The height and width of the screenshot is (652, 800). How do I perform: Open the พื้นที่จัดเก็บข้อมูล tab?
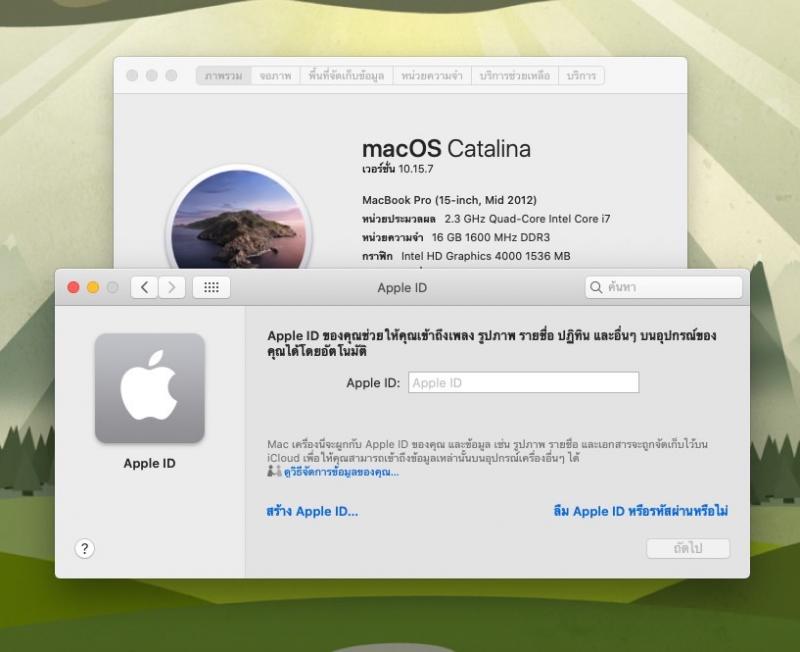pyautogui.click(x=346, y=76)
